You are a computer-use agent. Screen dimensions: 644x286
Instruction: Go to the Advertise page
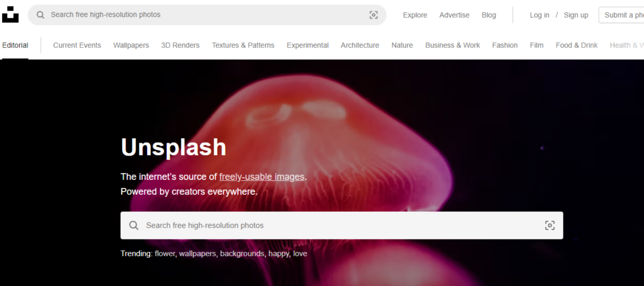[x=454, y=15]
